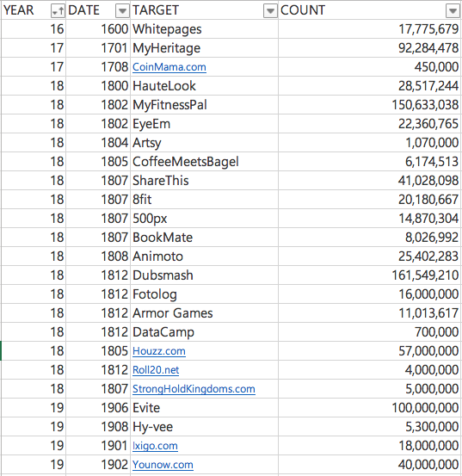Image resolution: width=462 pixels, height=476 pixels.
Task: Select the DataCamp cell
Action: click(x=205, y=332)
